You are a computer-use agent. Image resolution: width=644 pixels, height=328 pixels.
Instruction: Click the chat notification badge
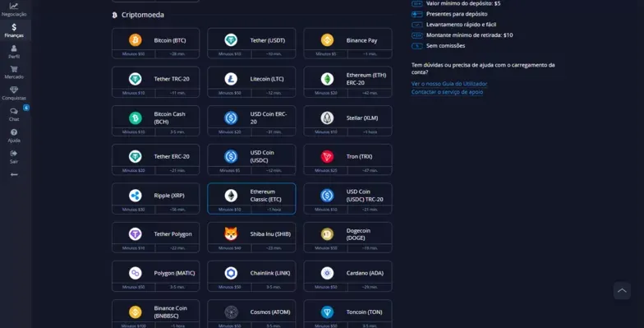tap(26, 108)
